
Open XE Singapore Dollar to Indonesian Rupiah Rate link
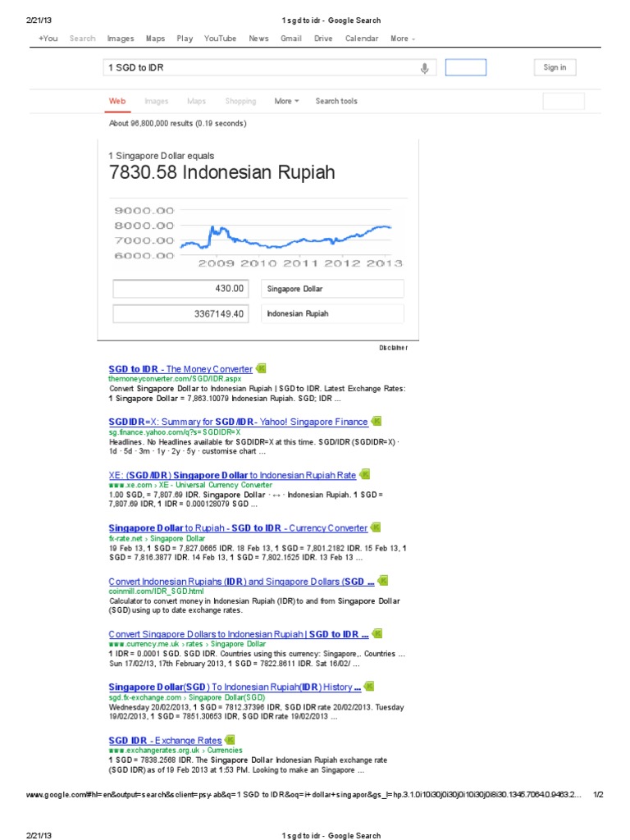(232, 475)
